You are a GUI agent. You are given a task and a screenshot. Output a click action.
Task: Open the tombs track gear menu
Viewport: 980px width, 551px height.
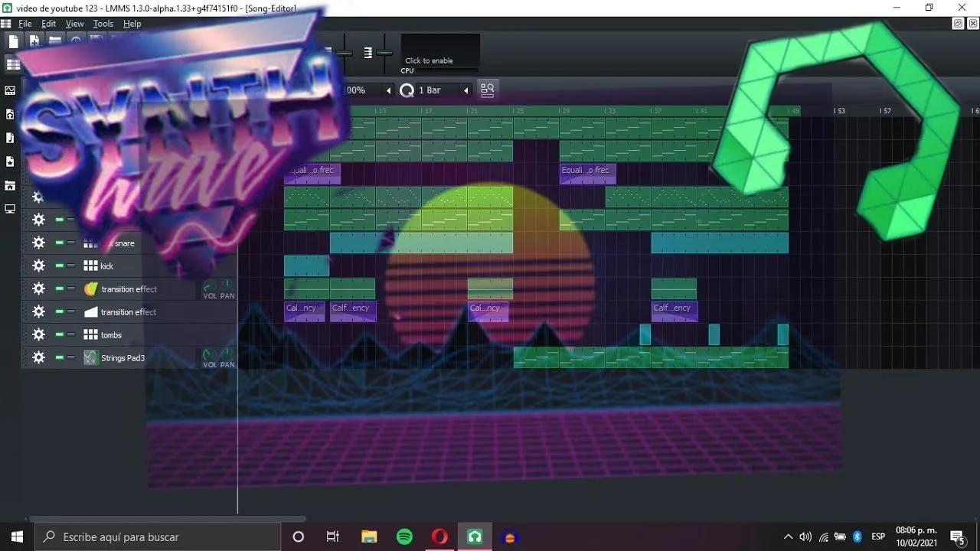(38, 334)
